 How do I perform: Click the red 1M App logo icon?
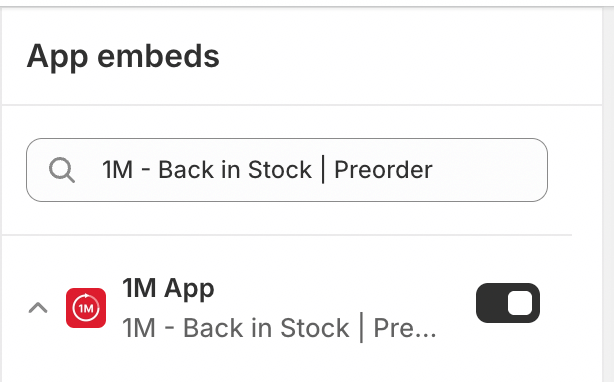[x=86, y=308]
